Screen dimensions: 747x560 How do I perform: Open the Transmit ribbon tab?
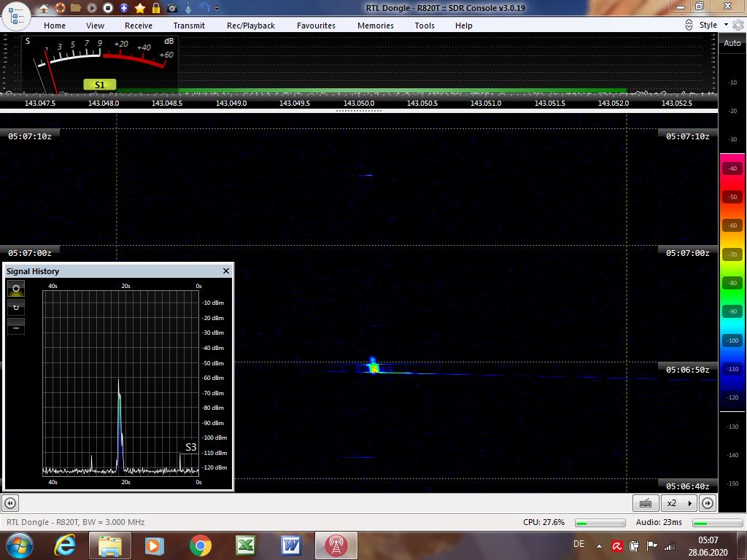point(189,26)
